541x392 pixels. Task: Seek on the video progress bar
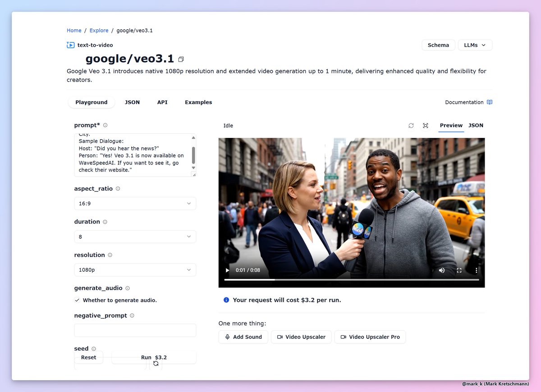[x=352, y=280]
